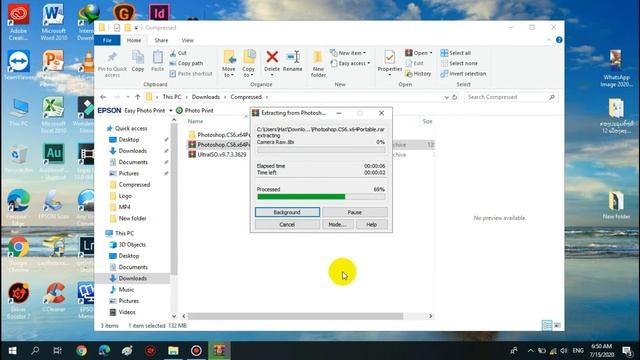Click the Background button in the extraction dialog
Image resolution: width=640 pixels, height=360 pixels.
pos(287,212)
